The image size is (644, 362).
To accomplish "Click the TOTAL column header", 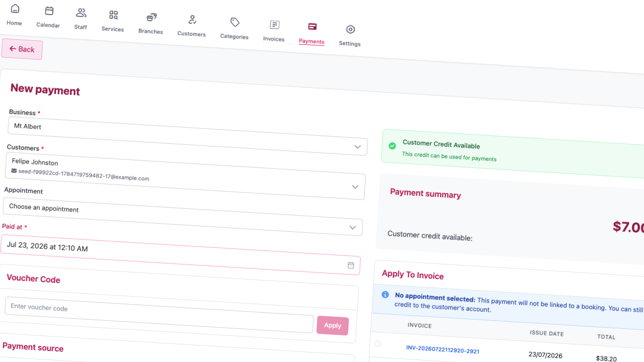I will click(x=606, y=337).
